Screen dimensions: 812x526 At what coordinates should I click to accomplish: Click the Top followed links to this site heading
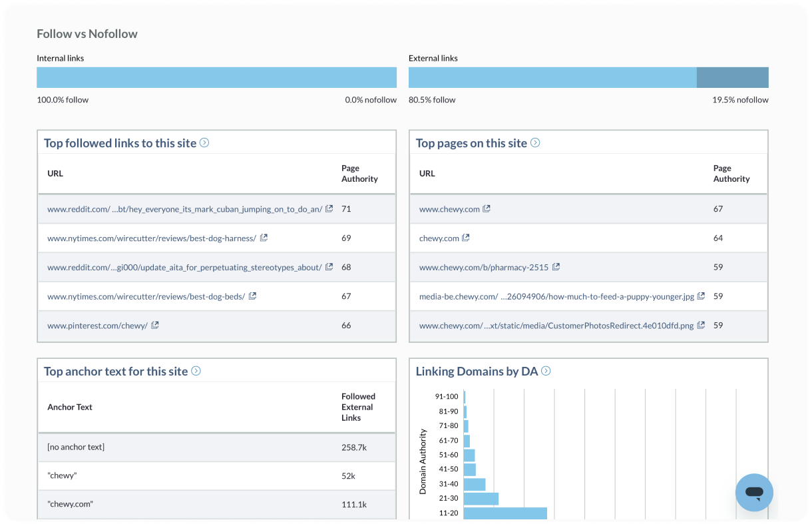coord(120,143)
